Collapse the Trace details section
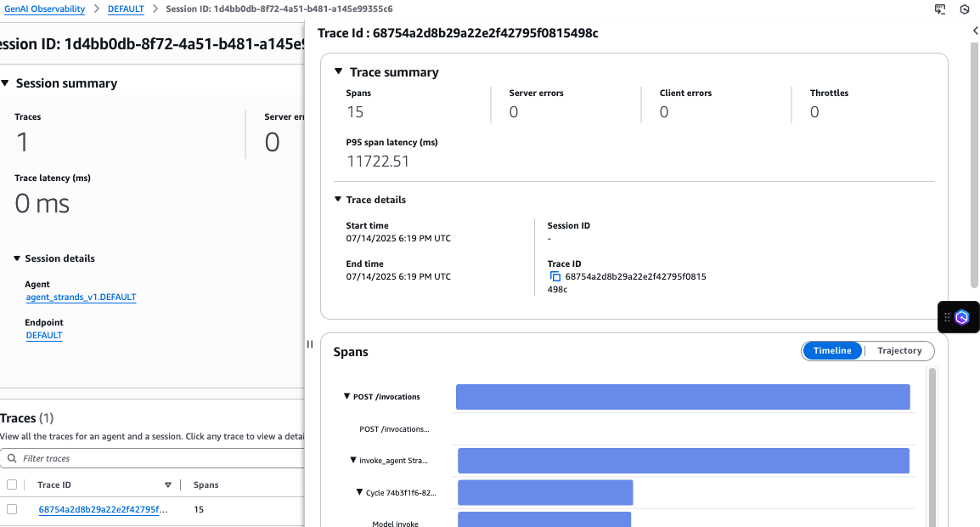Viewport: 980px width, 527px height. click(338, 200)
